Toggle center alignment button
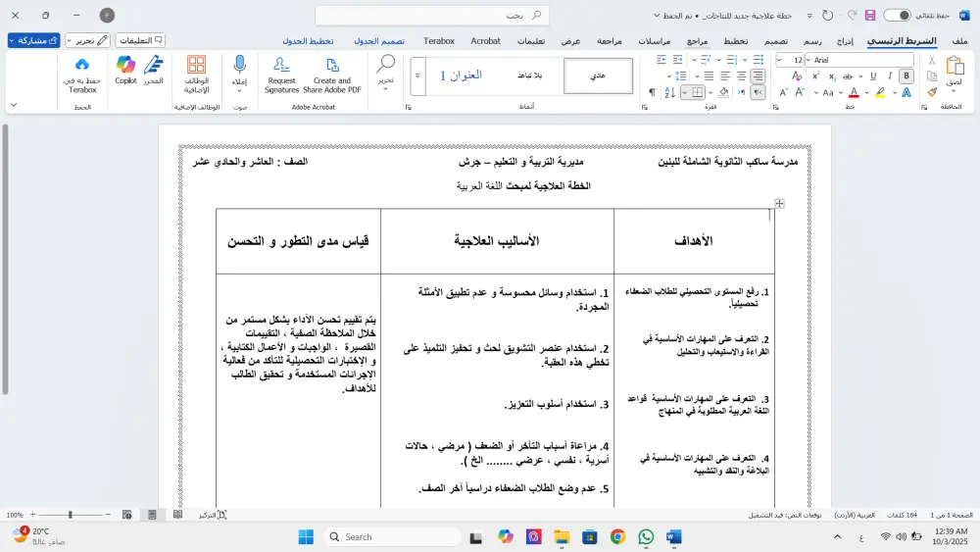The image size is (980, 552). point(741,75)
